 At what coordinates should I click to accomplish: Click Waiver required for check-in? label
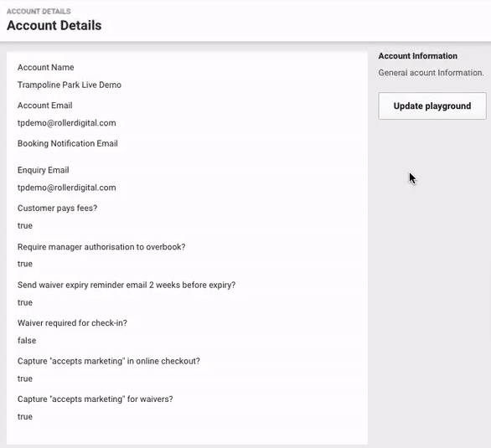(x=72, y=323)
